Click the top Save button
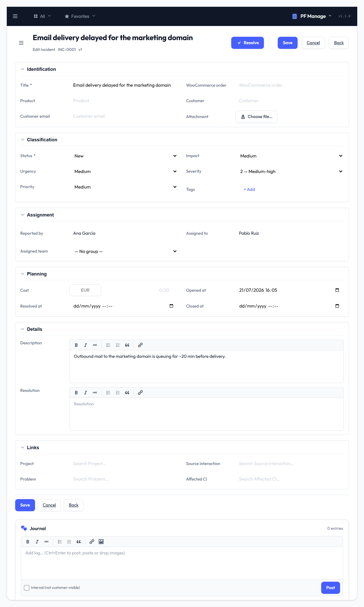The height and width of the screenshot is (607, 364). (287, 43)
